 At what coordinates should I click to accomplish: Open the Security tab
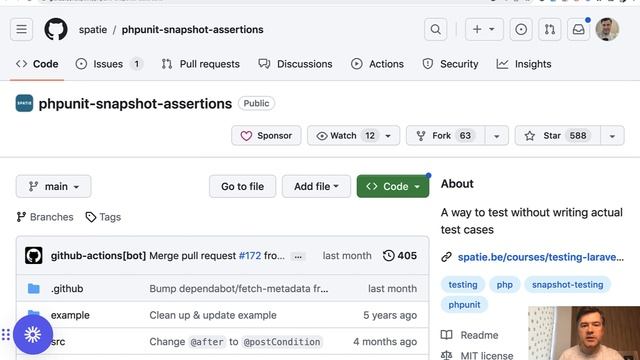pos(450,64)
